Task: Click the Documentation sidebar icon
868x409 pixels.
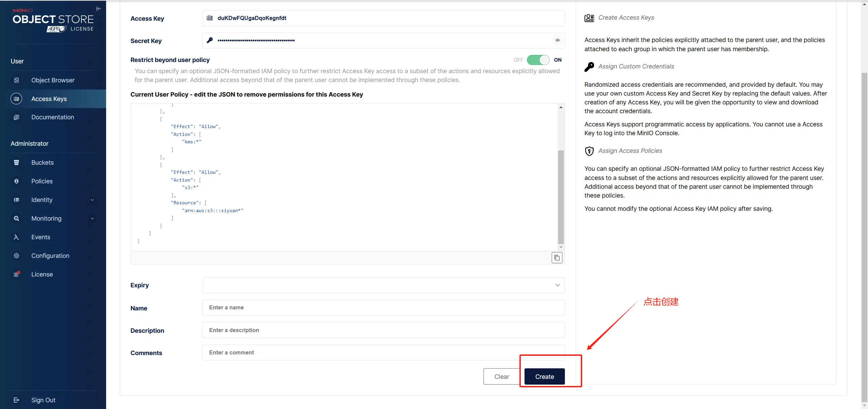Action: pyautogui.click(x=16, y=117)
